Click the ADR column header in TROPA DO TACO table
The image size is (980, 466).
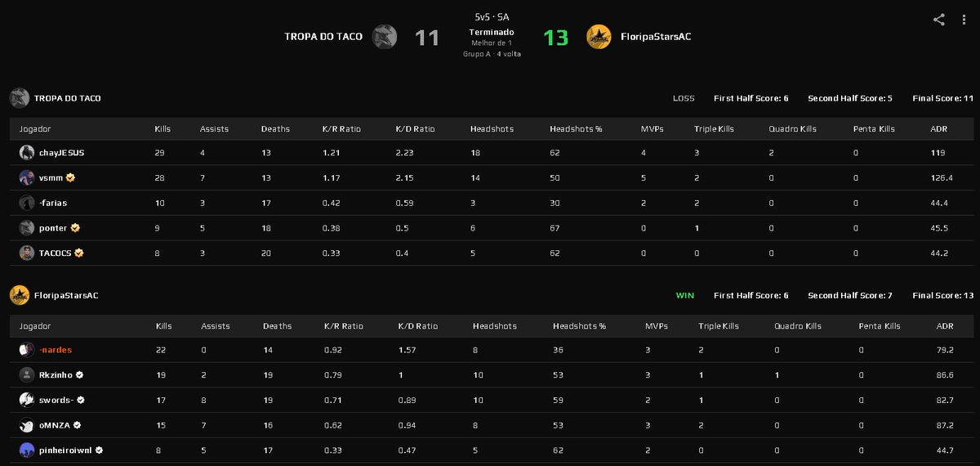tap(938, 129)
